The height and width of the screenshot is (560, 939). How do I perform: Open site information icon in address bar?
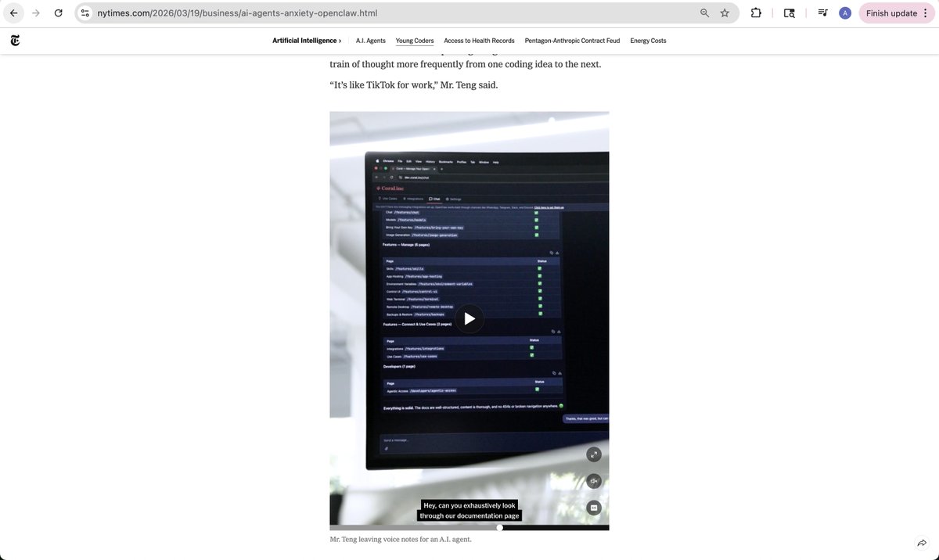(85, 13)
